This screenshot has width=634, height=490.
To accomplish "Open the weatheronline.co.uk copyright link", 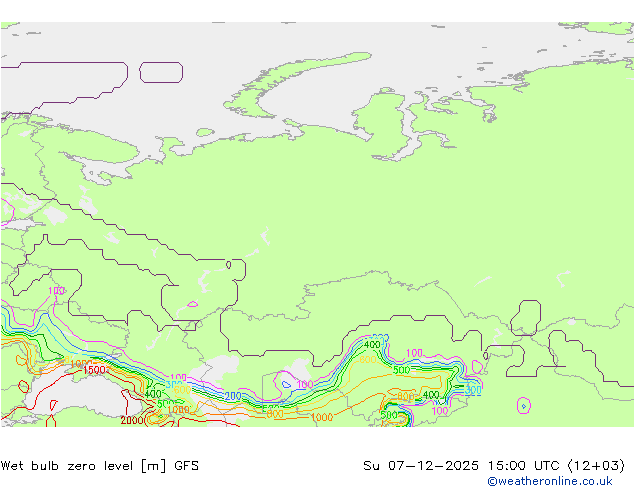I will [x=550, y=481].
